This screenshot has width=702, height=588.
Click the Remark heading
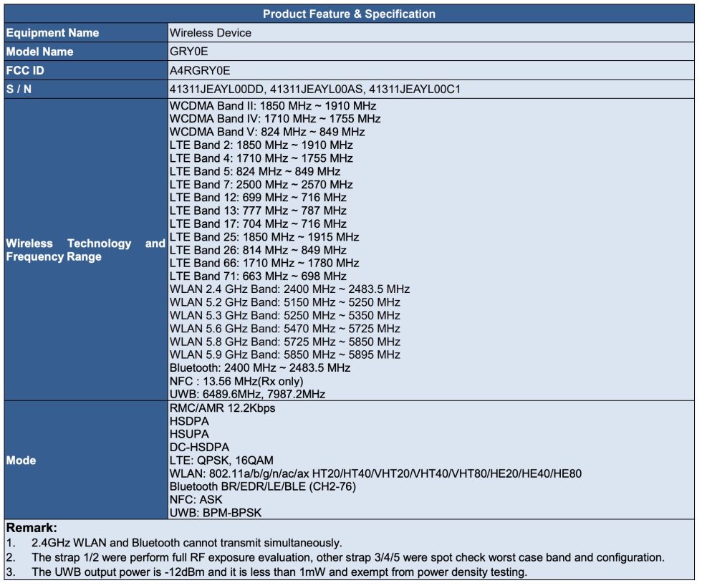coord(32,528)
